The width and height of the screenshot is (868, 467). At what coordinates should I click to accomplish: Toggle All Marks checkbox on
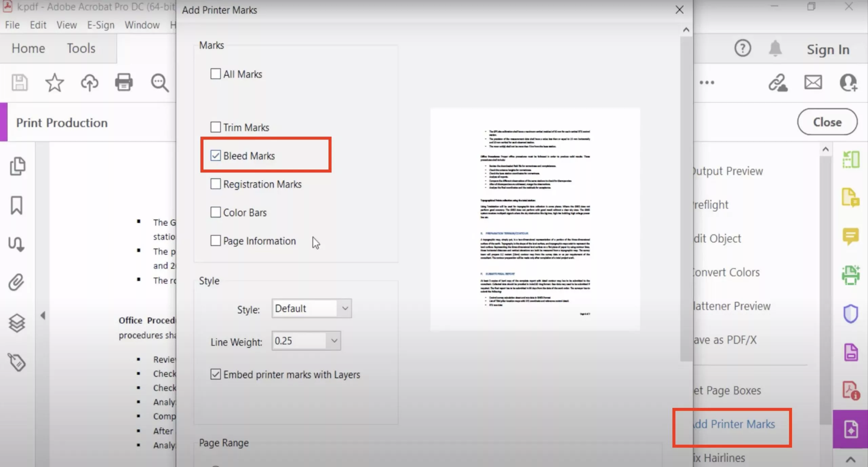pos(215,74)
